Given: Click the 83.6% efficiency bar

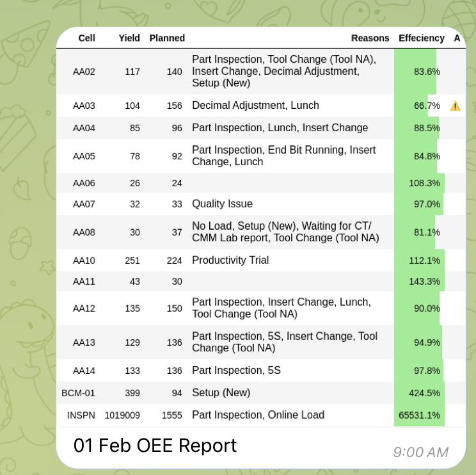Looking at the screenshot, I should tap(415, 72).
